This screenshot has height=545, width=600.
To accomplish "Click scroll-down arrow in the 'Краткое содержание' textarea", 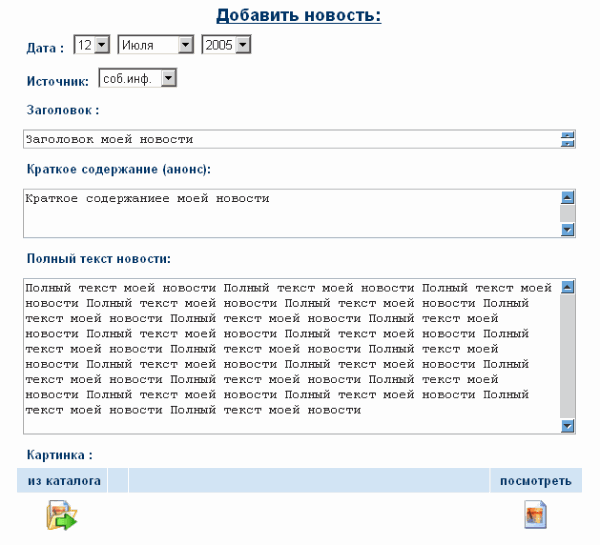I will (x=567, y=229).
